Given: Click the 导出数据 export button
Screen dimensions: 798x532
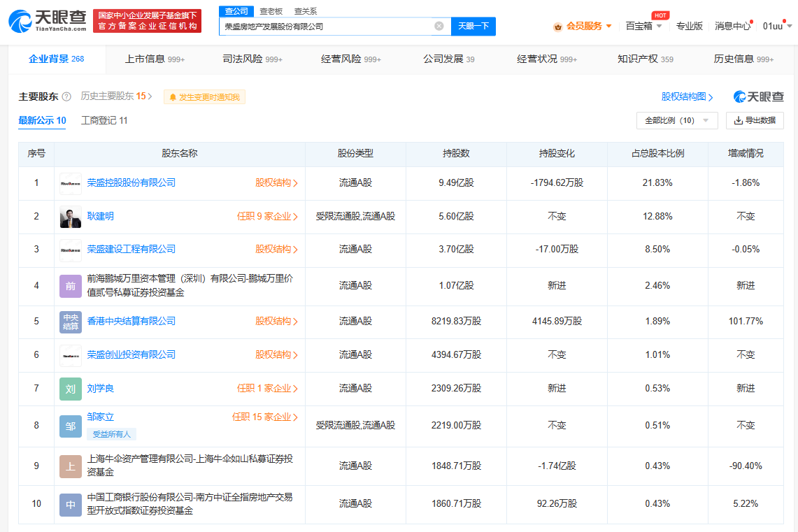Looking at the screenshot, I should tap(755, 120).
